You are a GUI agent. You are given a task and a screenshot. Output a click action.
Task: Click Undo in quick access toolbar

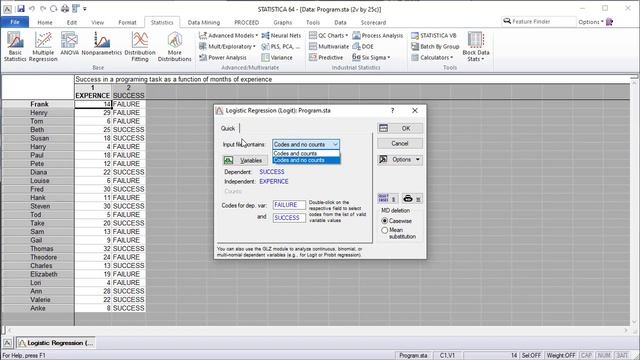click(32, 9)
